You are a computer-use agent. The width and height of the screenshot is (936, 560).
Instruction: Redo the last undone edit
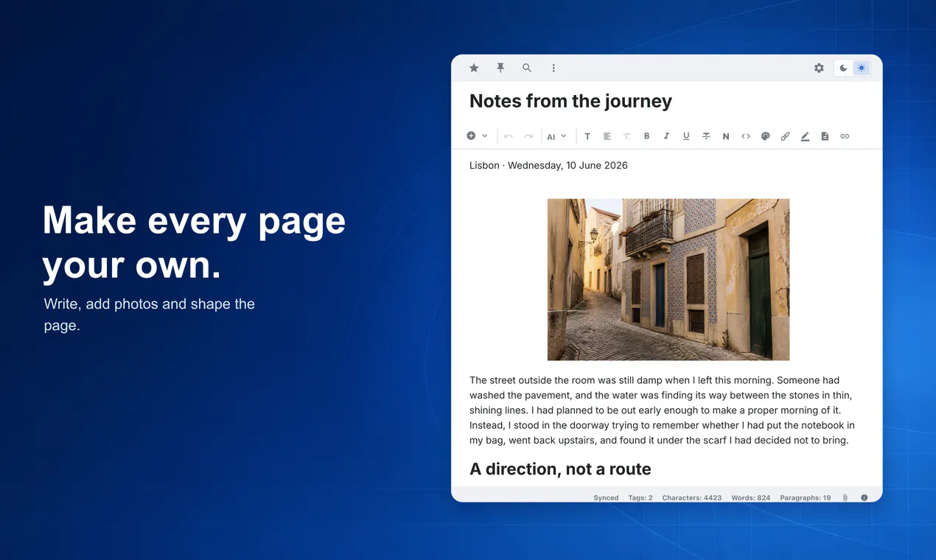pyautogui.click(x=528, y=136)
